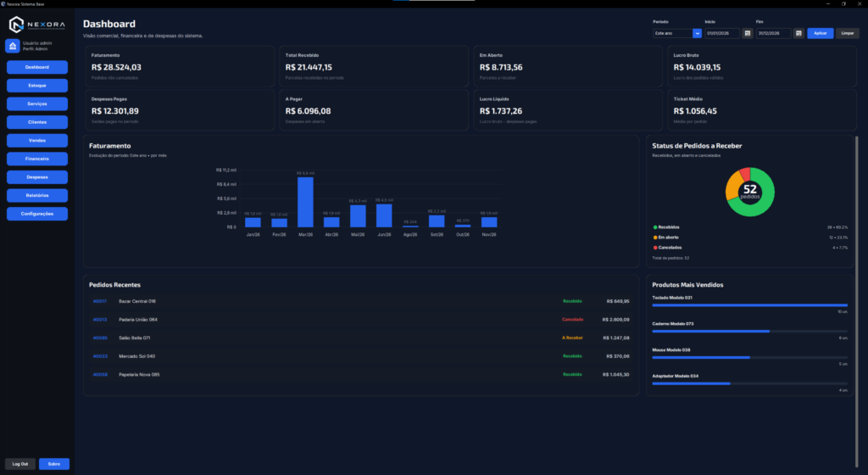The image size is (868, 475).
Task: Open the Relatórios page
Action: [37, 195]
